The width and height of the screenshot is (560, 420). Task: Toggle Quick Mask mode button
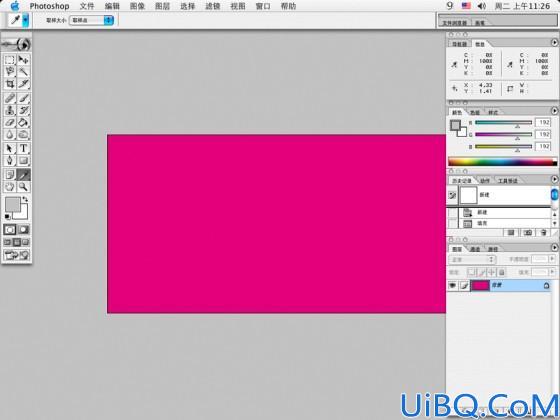[24, 229]
